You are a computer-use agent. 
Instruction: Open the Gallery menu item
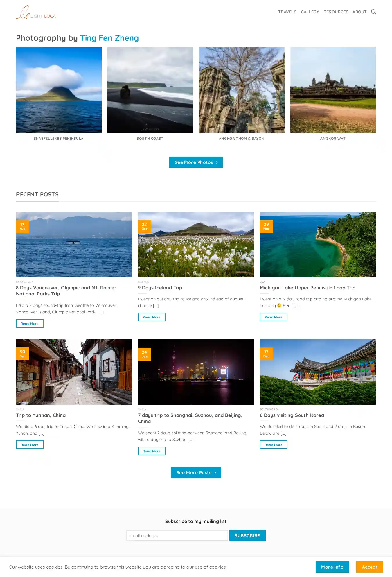pos(310,12)
